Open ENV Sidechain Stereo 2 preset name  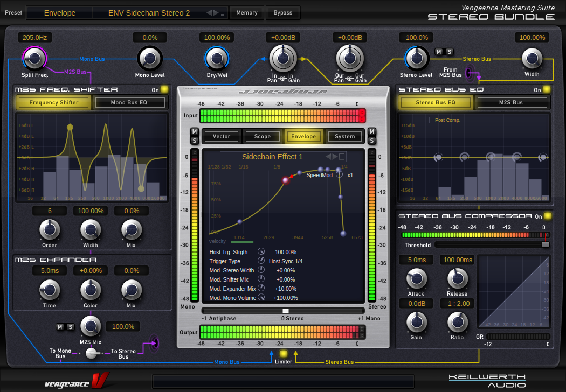[149, 13]
